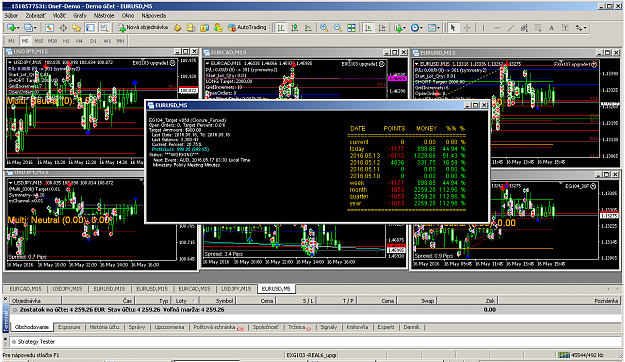Select the M1 timeframe button
The image size is (625, 362).
tap(11, 41)
